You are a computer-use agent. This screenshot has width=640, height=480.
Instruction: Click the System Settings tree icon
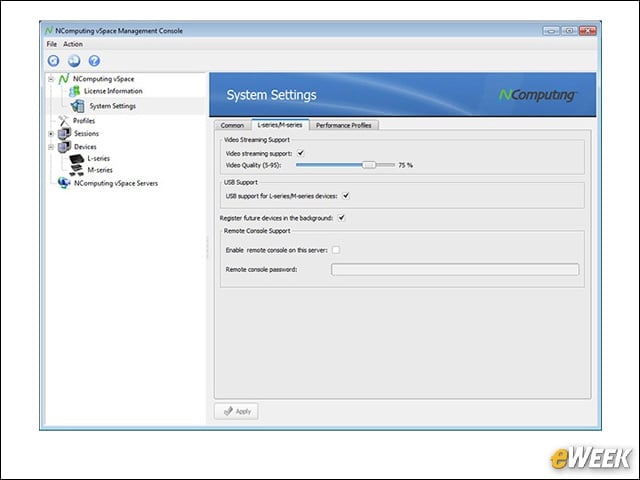(x=78, y=106)
